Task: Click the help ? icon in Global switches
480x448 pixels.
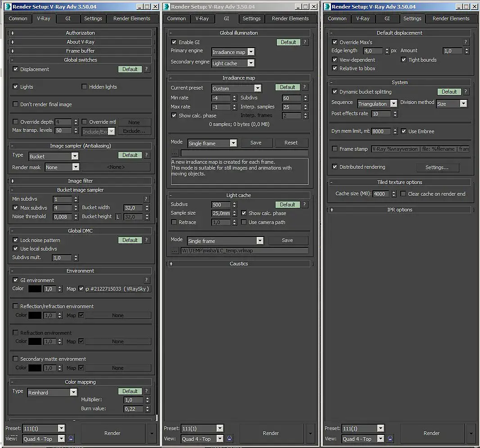Action: pyautogui.click(x=146, y=69)
